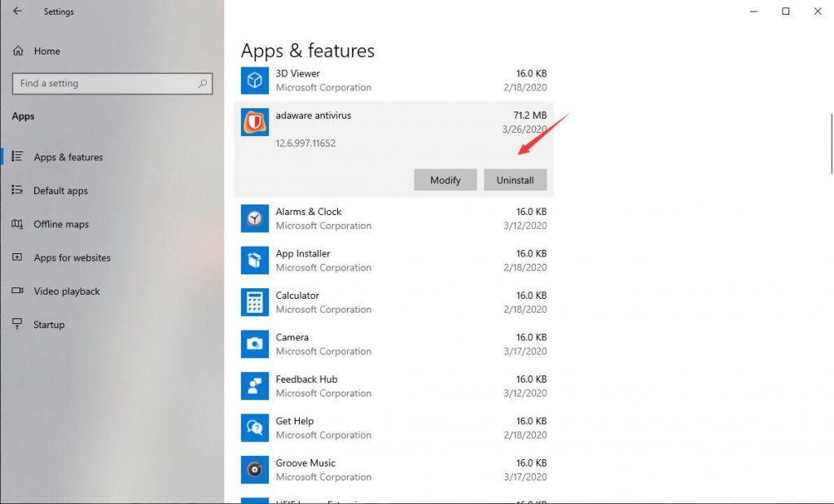Click the Alarms & Clock app icon
The image size is (834, 504).
pyautogui.click(x=255, y=218)
